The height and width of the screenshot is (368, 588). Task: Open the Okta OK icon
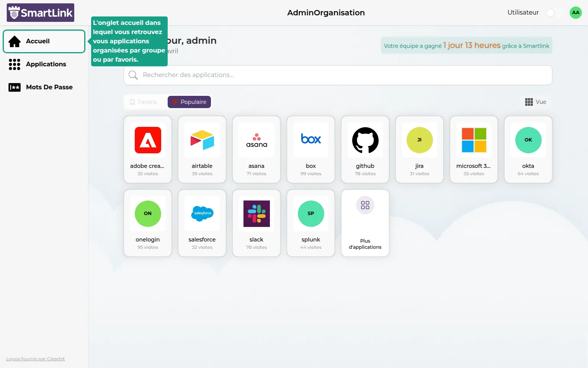[528, 140]
